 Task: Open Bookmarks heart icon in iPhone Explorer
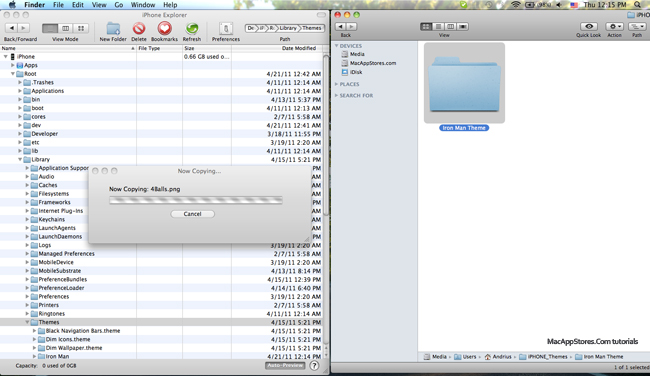165,29
